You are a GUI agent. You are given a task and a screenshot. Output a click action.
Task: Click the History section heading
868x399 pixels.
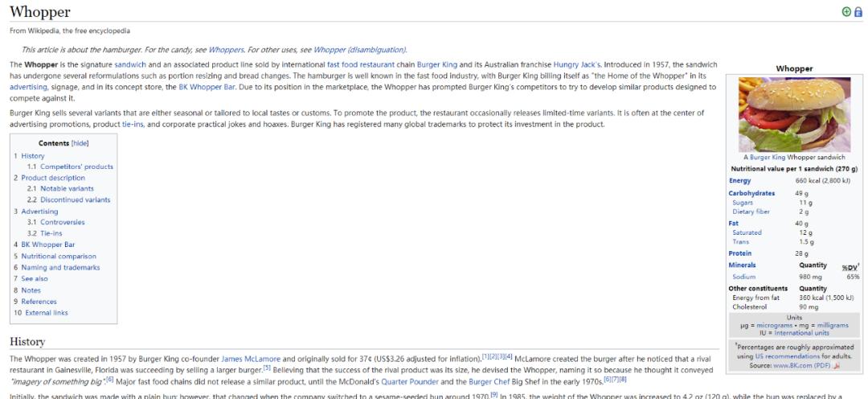click(x=27, y=341)
